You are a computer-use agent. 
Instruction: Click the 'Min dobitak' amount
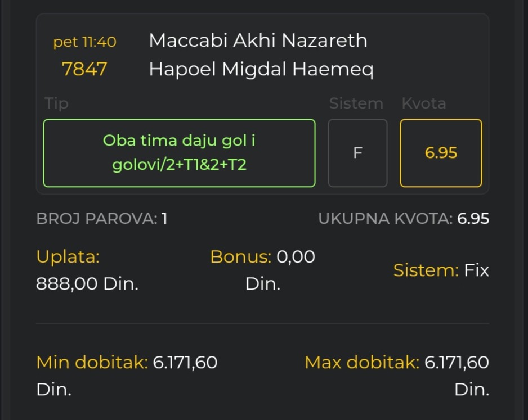[x=185, y=363]
